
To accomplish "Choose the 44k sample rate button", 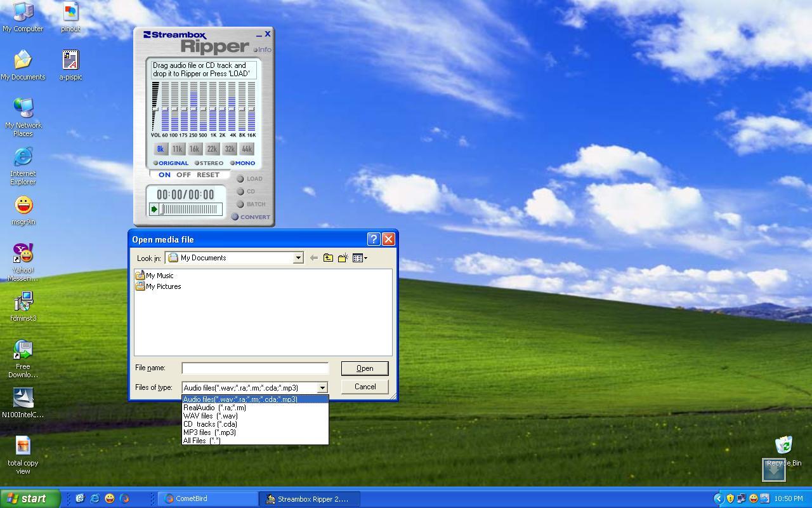I will [247, 149].
